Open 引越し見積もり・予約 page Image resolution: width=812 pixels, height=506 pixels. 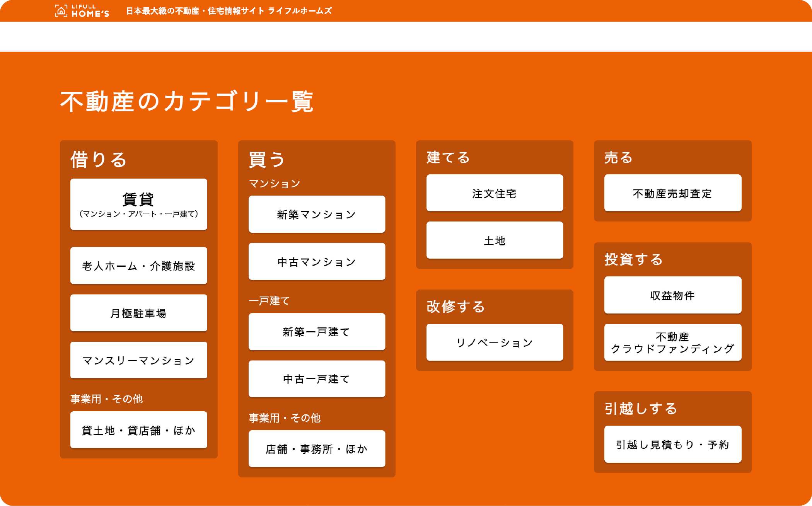(x=673, y=445)
